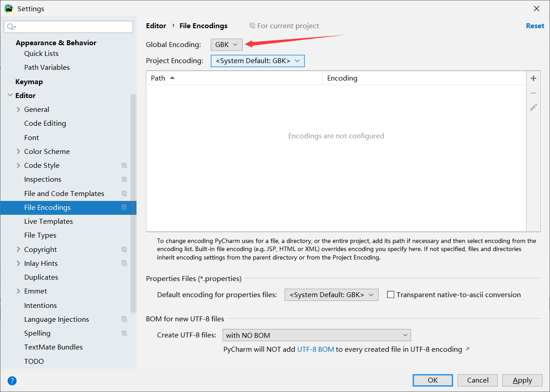Click the Reset link
Viewport: 550px width, 392px height.
tap(535, 26)
